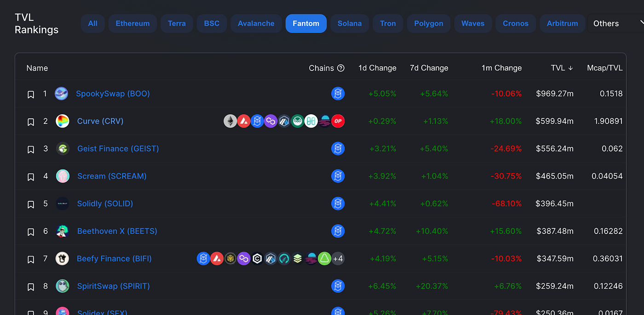Switch to the Tron tab
This screenshot has width=644, height=315.
click(x=388, y=23)
